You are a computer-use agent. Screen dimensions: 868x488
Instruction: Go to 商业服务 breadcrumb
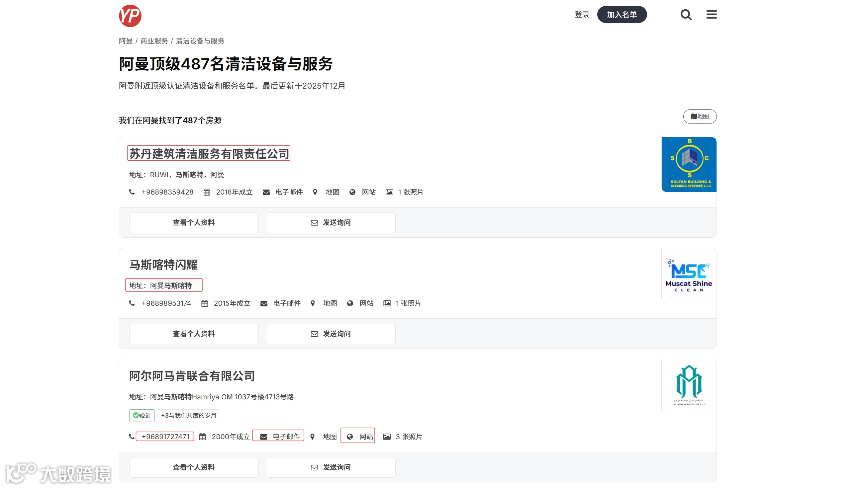pos(154,41)
